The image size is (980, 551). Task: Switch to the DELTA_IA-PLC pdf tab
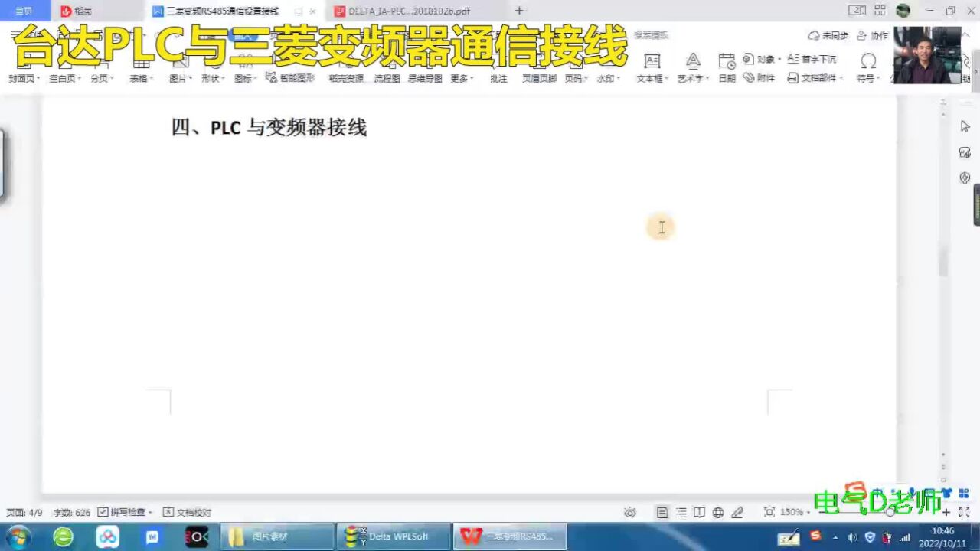tap(409, 11)
